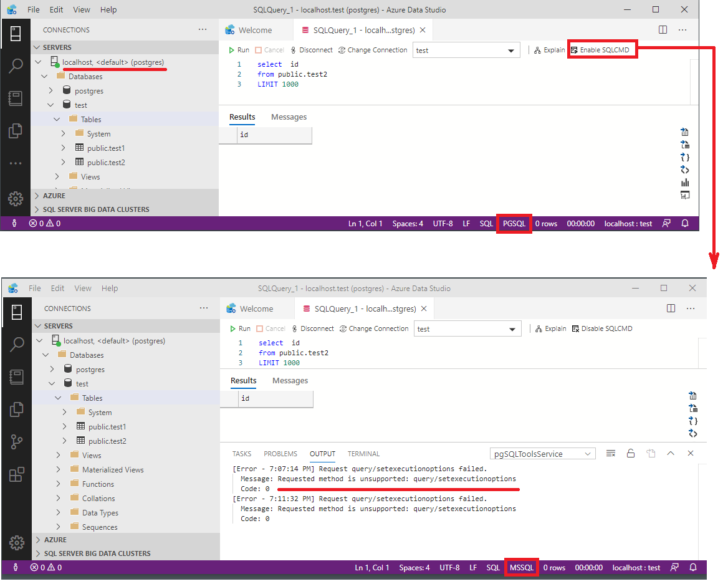
Task: Click Run button in bottom window toolbar
Action: pos(240,328)
